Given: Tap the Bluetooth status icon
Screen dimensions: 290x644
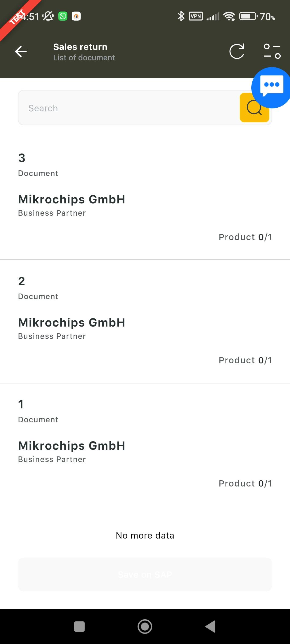Looking at the screenshot, I should (x=181, y=16).
